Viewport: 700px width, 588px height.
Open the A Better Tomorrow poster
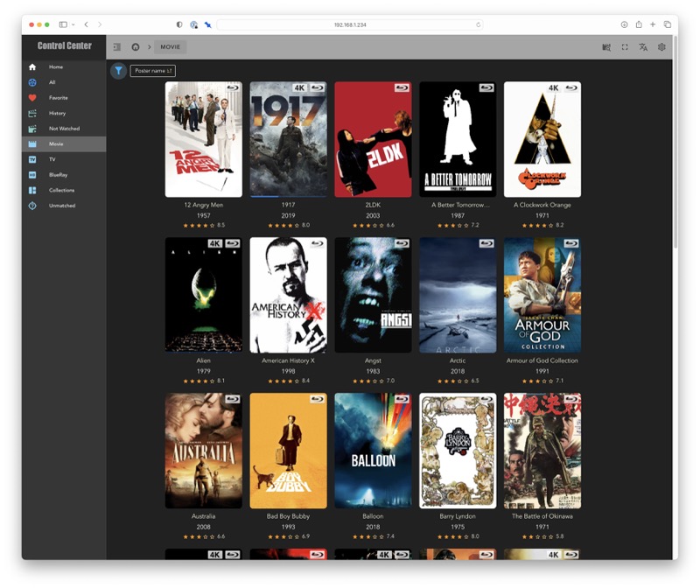[458, 139]
